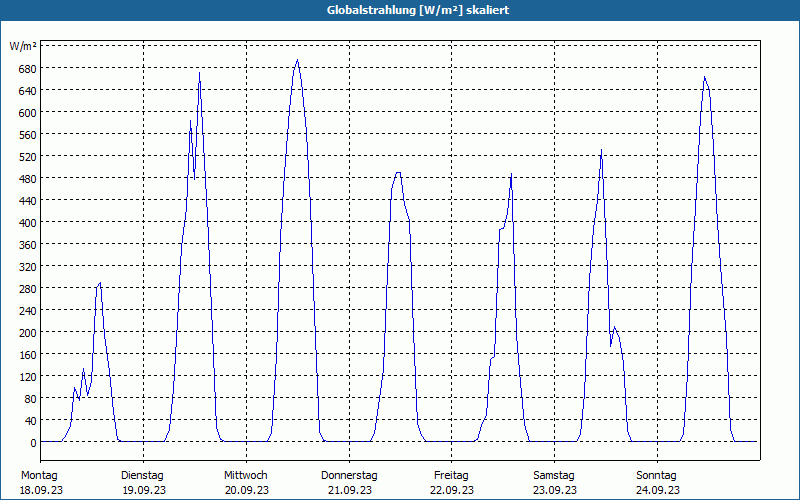Click the peak of Sunday's radiation curve

click(x=705, y=77)
